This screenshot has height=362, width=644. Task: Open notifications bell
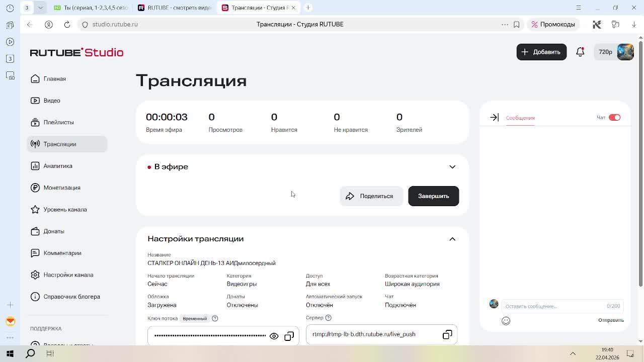[580, 52]
